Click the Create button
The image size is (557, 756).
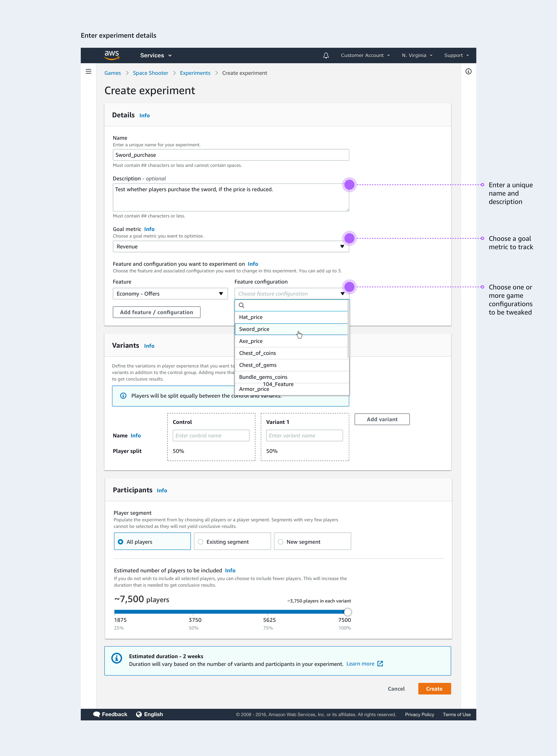click(434, 689)
